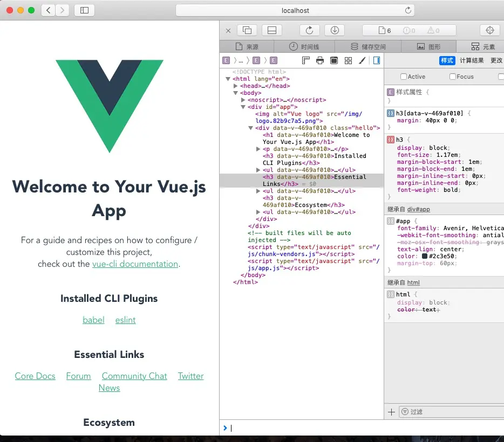This screenshot has width=504, height=442.
Task: Switch to the 时间线 tab
Action: tap(304, 46)
